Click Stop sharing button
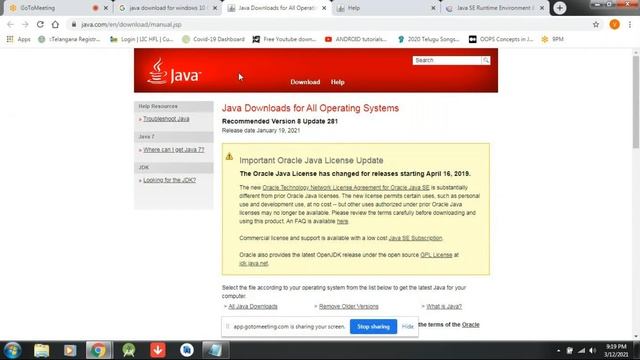Screen dimensions: 640x360 (373, 327)
